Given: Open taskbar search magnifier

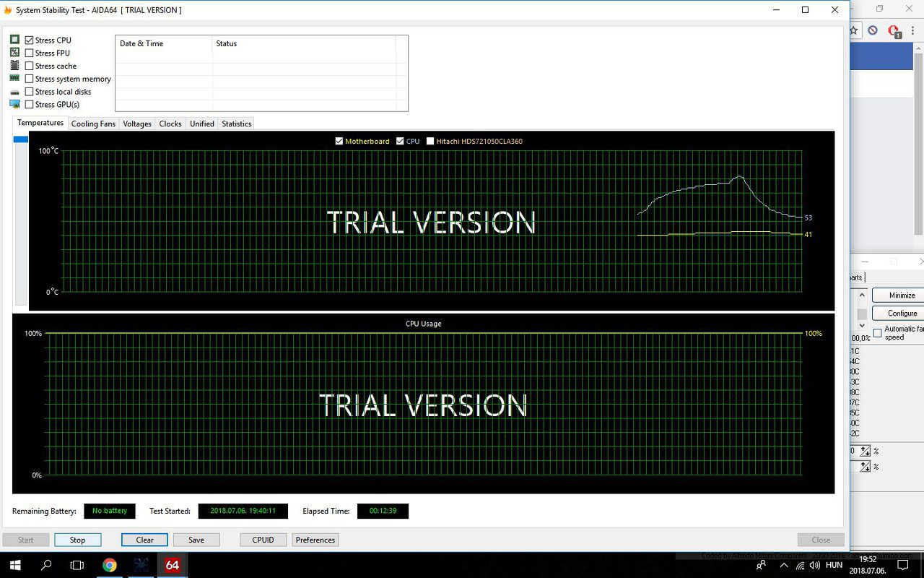Looking at the screenshot, I should [46, 565].
